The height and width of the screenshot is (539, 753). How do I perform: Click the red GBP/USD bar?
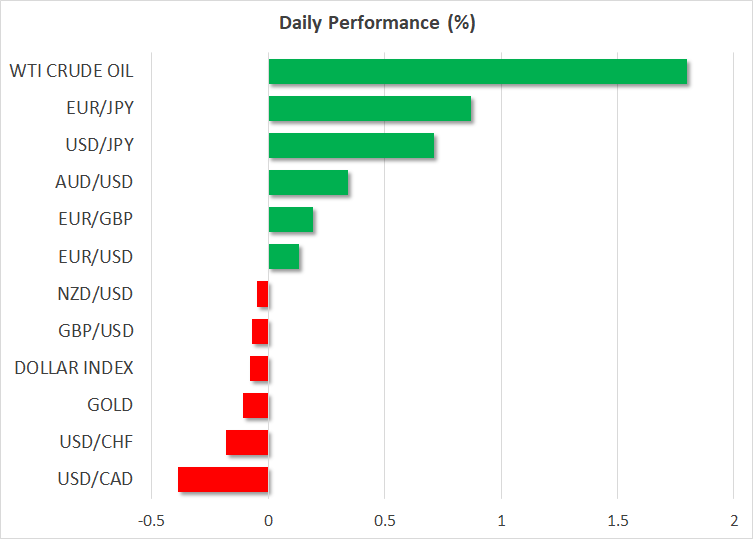260,331
